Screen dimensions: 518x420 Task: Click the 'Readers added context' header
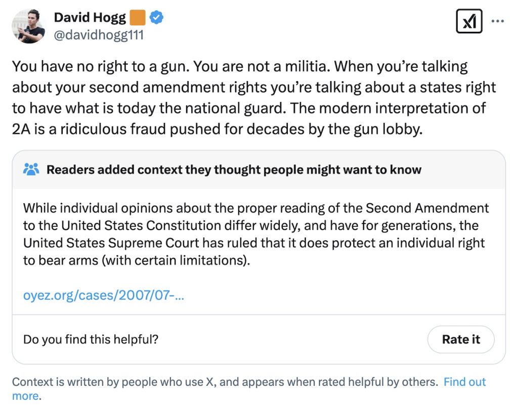coord(234,169)
